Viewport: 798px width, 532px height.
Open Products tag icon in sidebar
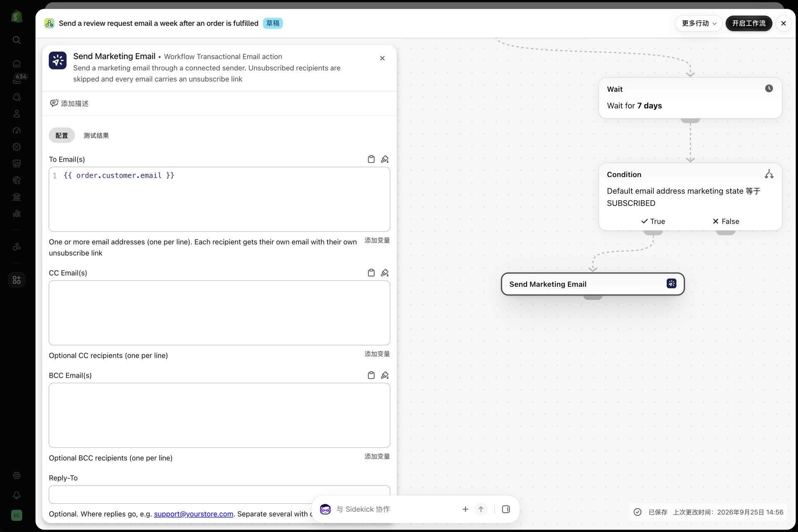pos(17,97)
